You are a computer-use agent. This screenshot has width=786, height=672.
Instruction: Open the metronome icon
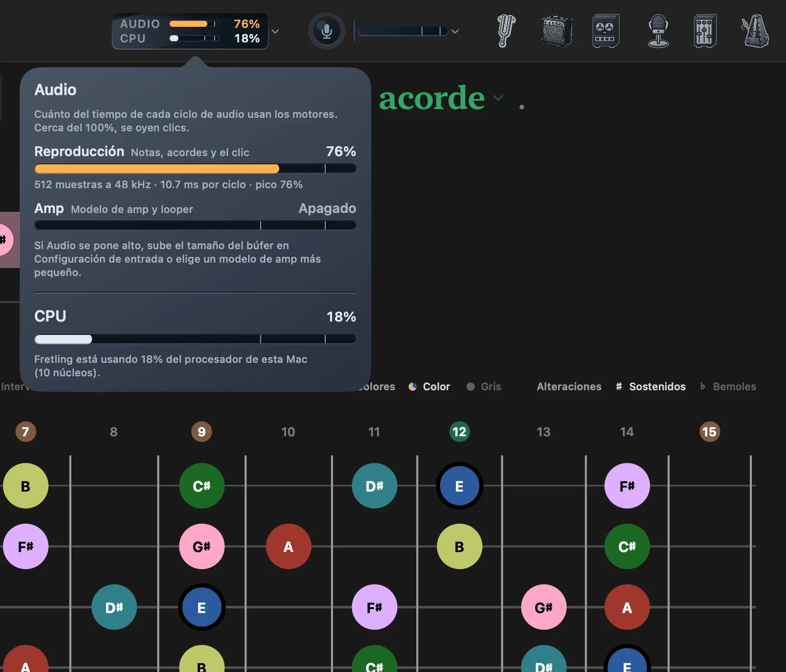pos(755,31)
